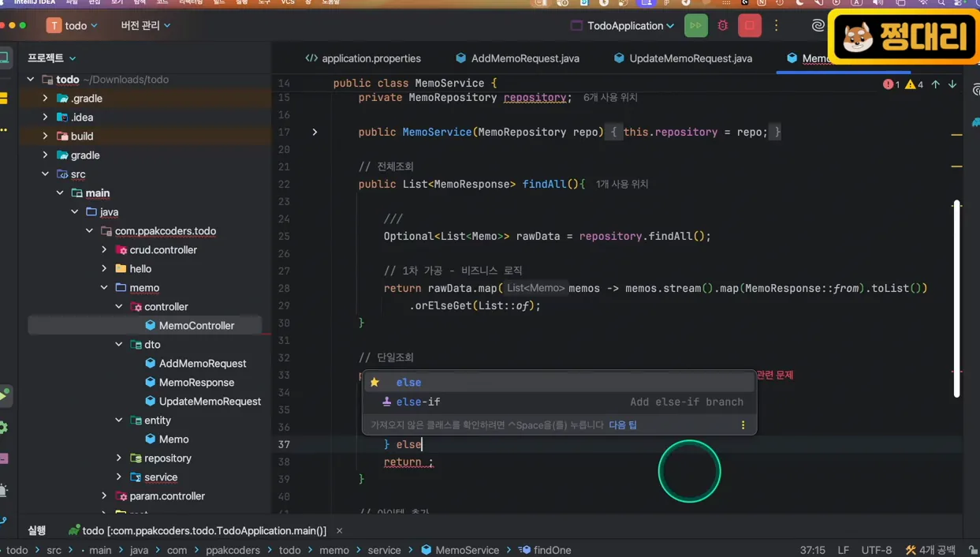Toggle read-only lock icon in status bar
The width and height of the screenshot is (980, 557).
point(973,550)
